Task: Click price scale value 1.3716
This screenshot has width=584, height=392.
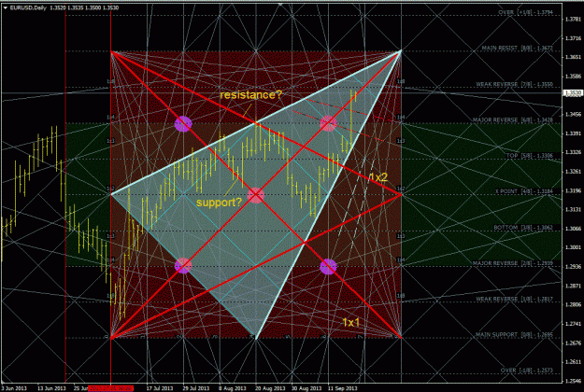Action: pos(573,38)
